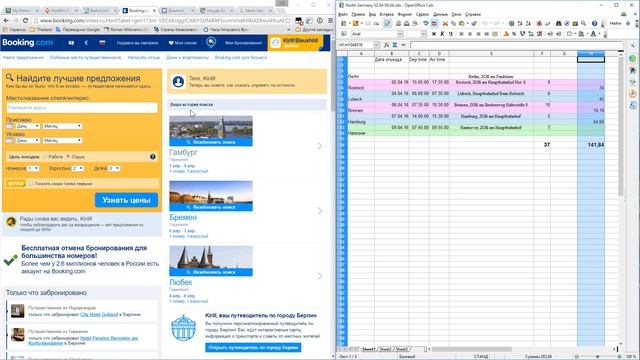The height and width of the screenshot is (360, 640).
Task: Select the Отдых trip purpose radio
Action: [x=68, y=157]
